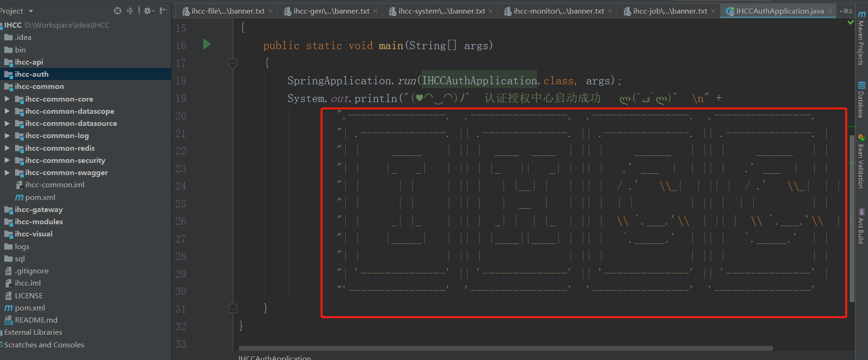Place cursor on IHCCAuthApplication.class text
The width and height of the screenshot is (868, 360).
pyautogui.click(x=498, y=81)
